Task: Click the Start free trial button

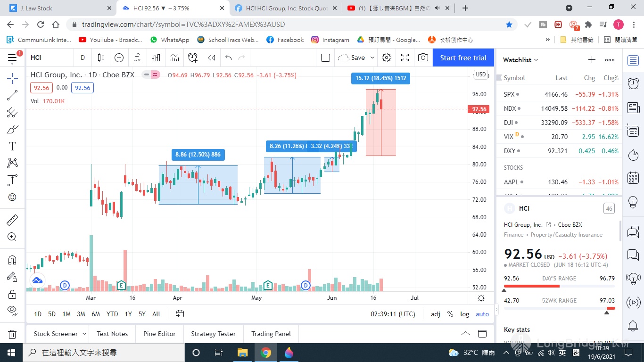Action: click(x=463, y=58)
